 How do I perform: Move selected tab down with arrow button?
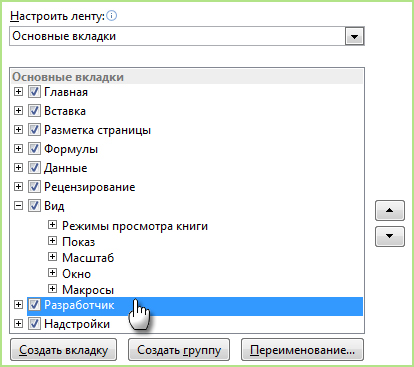[390, 236]
